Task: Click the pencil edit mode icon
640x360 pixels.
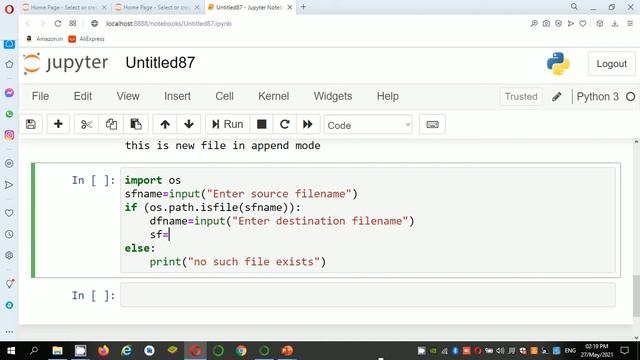Action: tap(556, 97)
